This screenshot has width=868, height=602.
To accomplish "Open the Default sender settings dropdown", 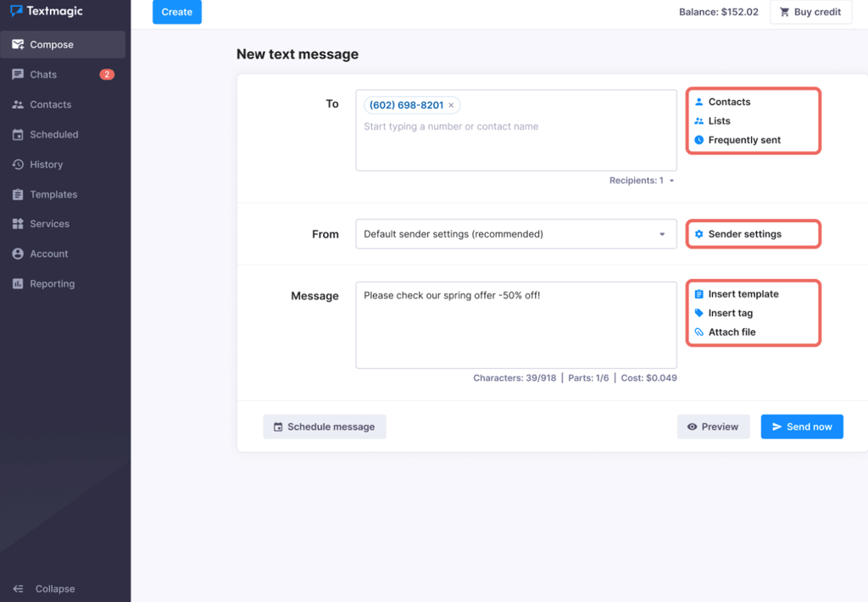I will (516, 234).
